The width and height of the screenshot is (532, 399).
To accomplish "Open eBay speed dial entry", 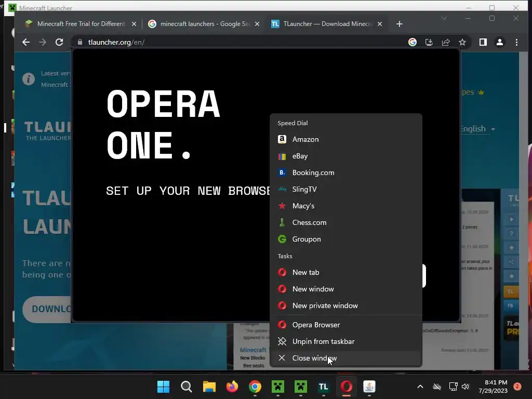I will tap(345, 156).
